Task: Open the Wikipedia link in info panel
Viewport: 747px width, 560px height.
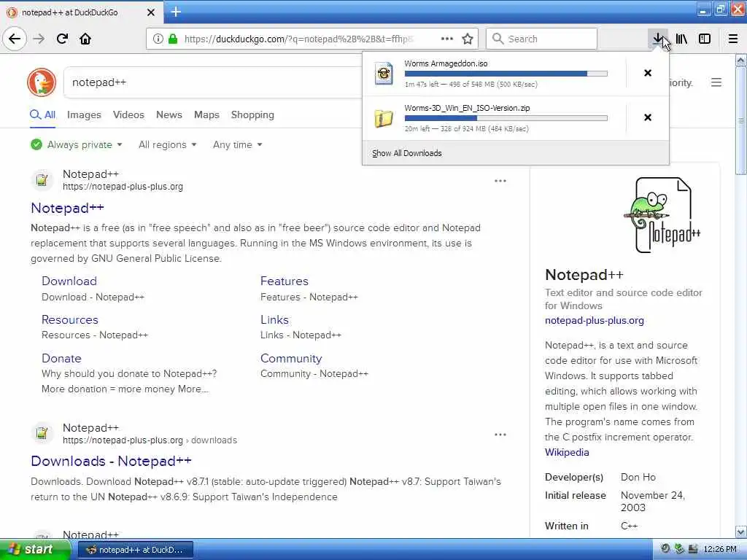Action: point(567,452)
